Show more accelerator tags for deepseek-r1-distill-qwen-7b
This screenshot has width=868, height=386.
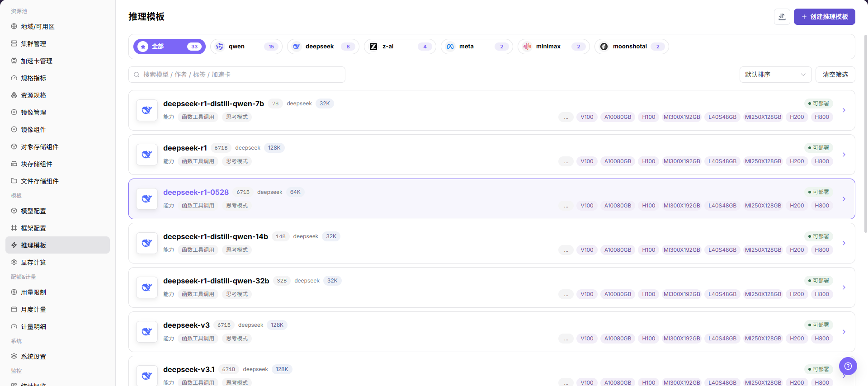tap(566, 117)
